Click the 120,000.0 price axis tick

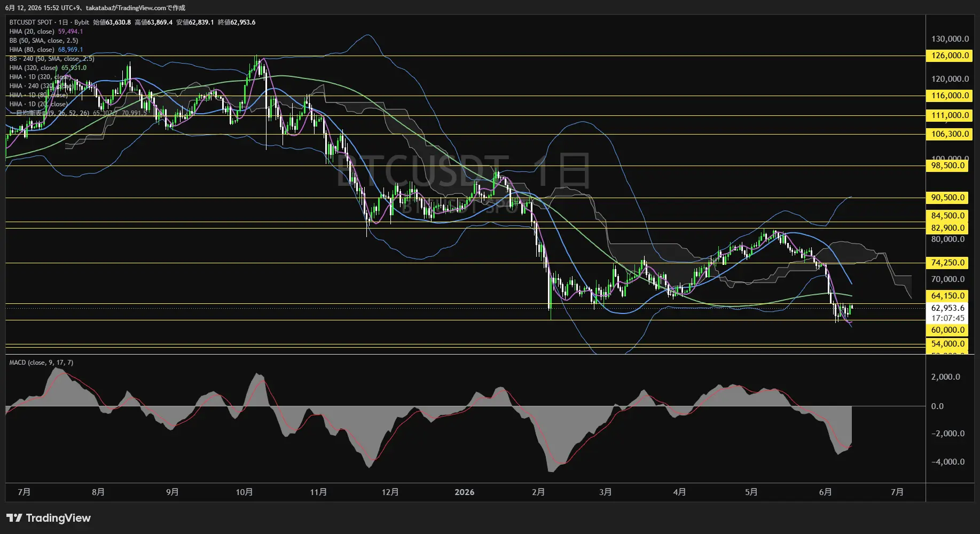click(x=950, y=79)
